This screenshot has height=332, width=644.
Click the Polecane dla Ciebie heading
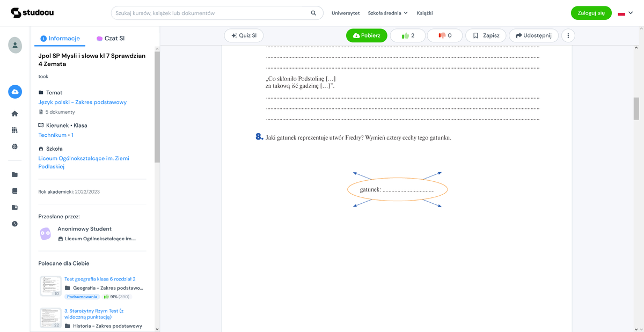click(64, 263)
